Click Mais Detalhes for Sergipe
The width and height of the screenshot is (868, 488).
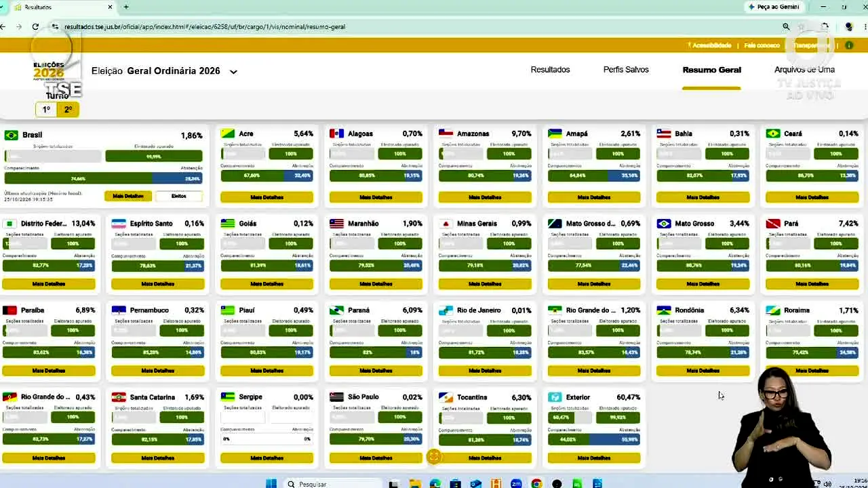[x=267, y=457]
